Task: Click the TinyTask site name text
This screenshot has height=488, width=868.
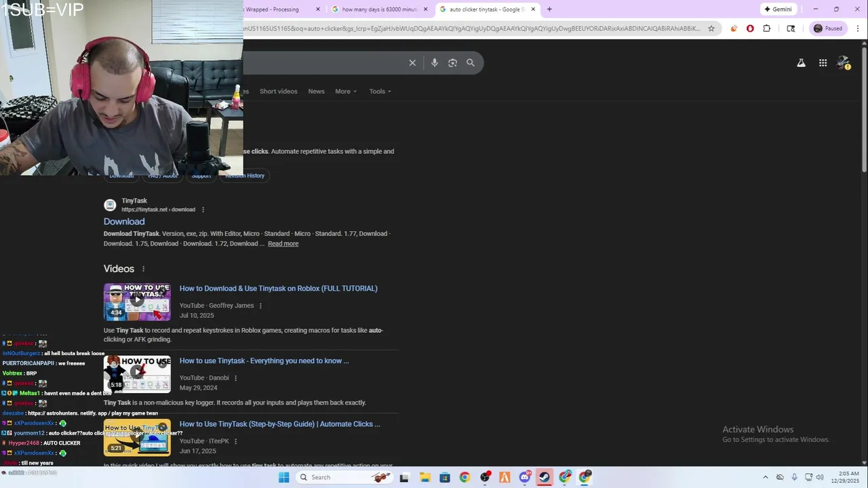Action: point(134,201)
